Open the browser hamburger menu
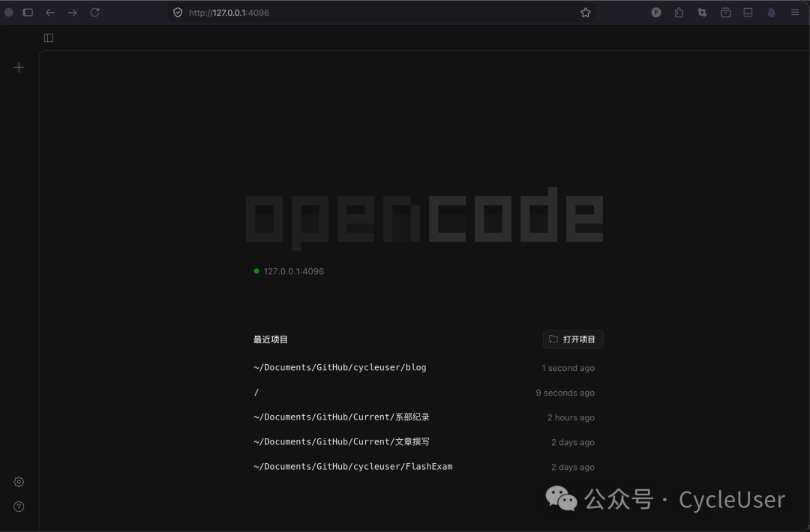Screen dimensions: 810x532 (795, 13)
